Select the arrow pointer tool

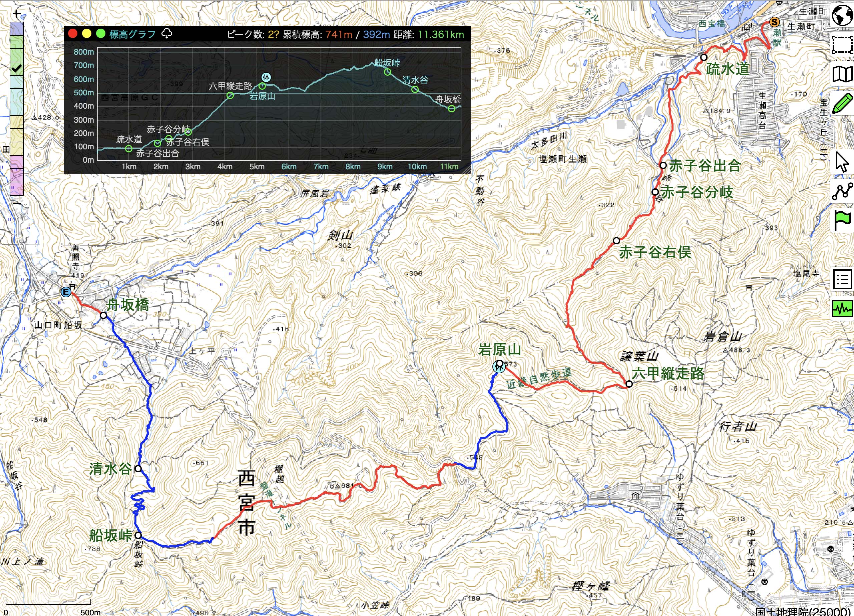(x=842, y=162)
